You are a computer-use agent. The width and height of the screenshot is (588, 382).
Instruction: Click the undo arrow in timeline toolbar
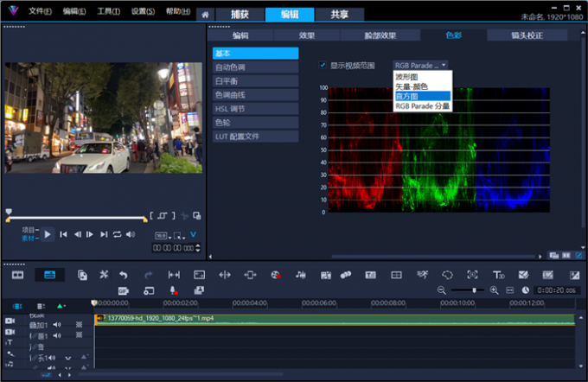[x=124, y=275]
